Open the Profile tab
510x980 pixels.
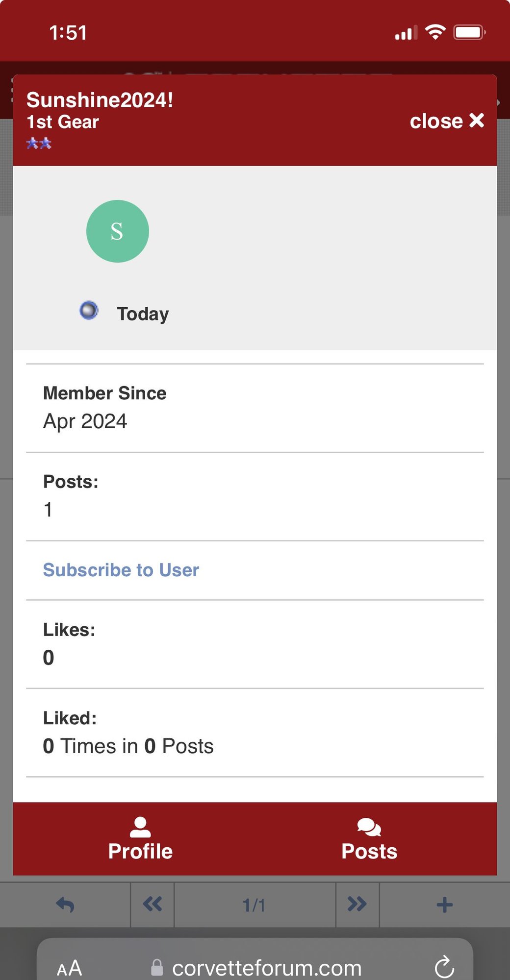[x=140, y=839]
